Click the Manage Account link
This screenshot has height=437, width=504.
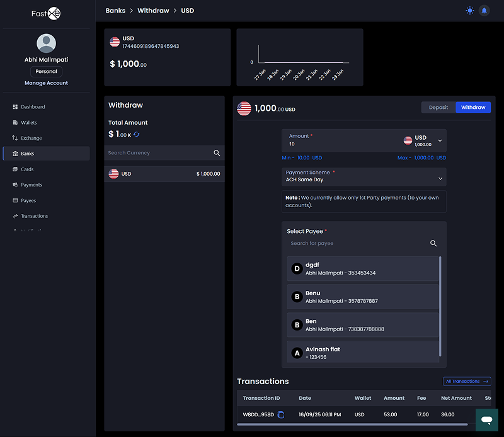[x=47, y=83]
